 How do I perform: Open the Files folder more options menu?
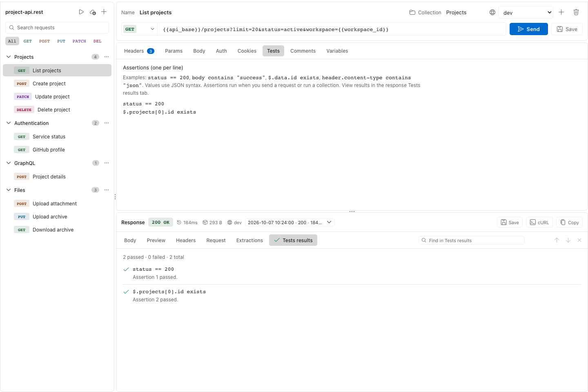point(107,190)
